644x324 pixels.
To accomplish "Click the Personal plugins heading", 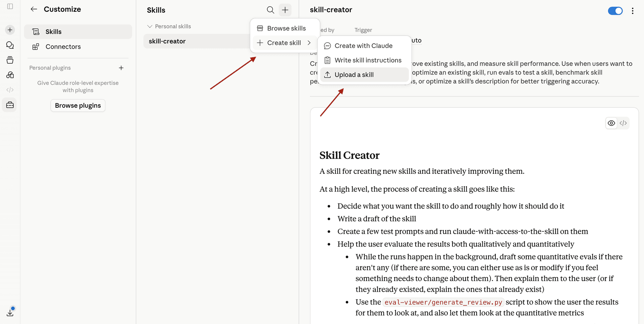I will click(50, 68).
